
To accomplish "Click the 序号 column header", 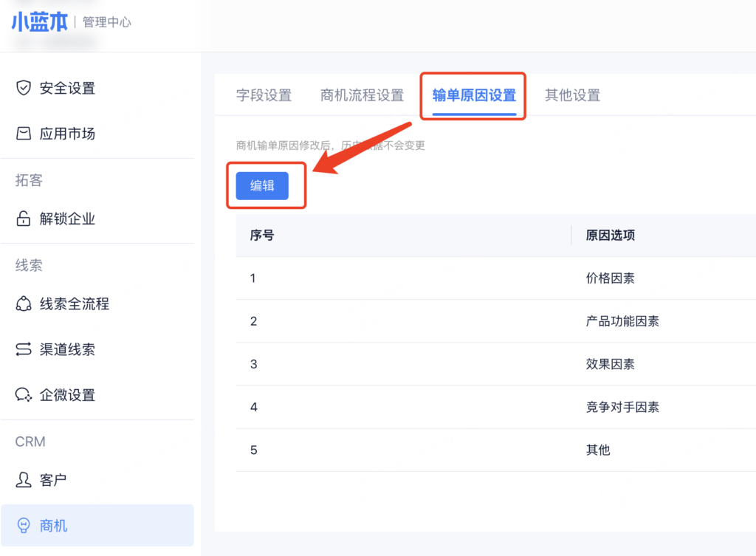I will pos(262,236).
